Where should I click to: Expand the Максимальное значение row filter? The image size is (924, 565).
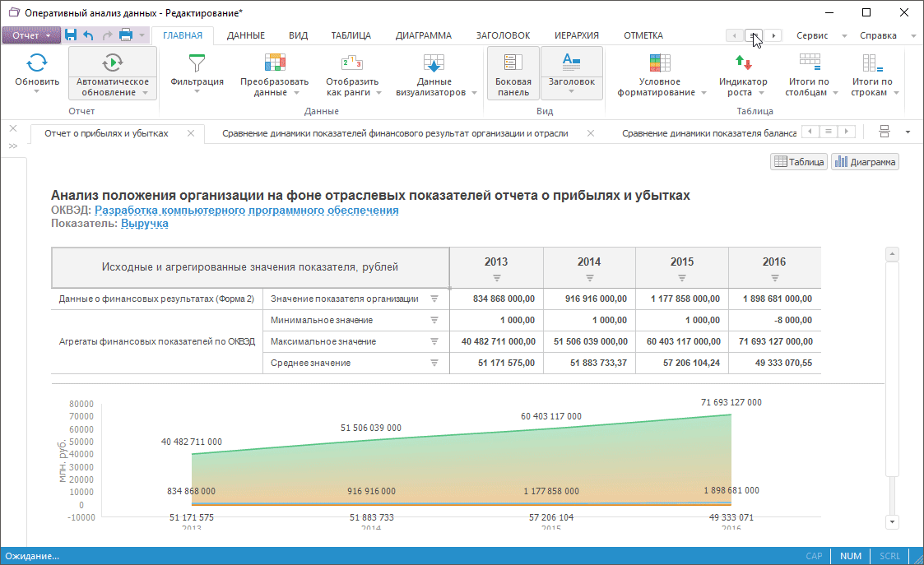click(434, 341)
